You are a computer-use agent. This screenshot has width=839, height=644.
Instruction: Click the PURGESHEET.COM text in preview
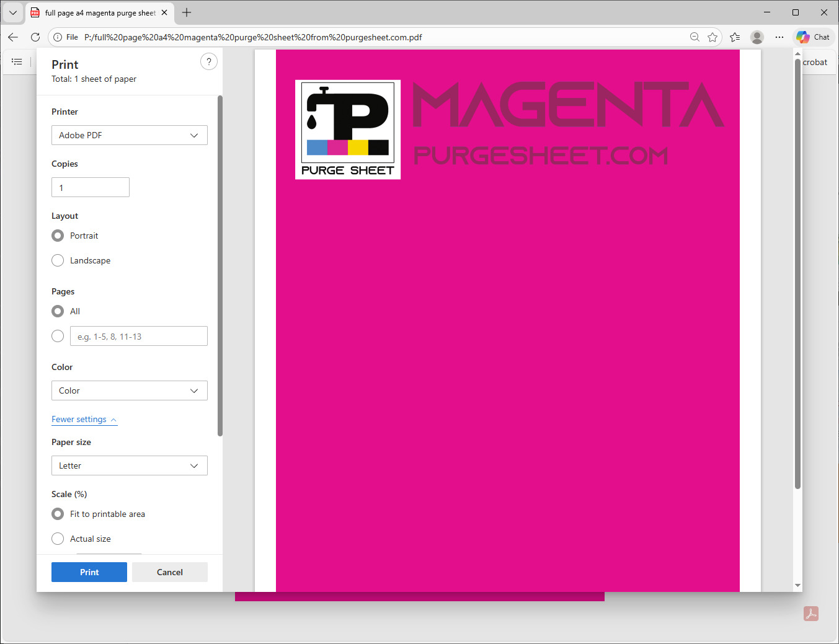click(x=541, y=155)
